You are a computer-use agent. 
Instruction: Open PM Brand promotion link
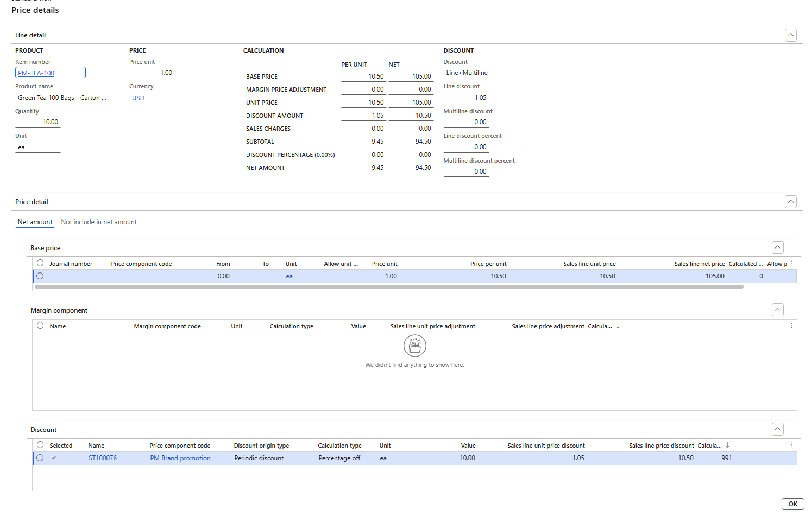(180, 458)
